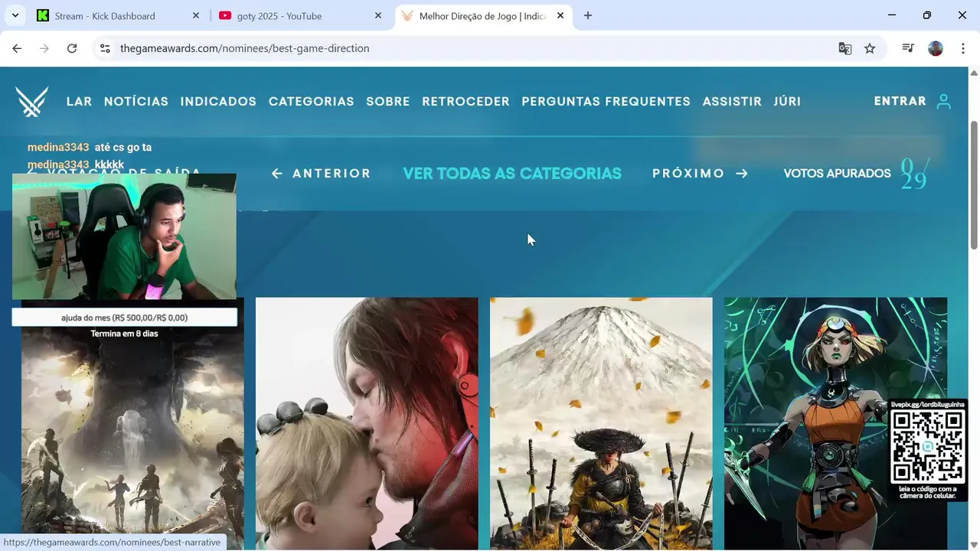The image size is (980, 551).
Task: Open the INDICADOS menu item
Action: [218, 101]
